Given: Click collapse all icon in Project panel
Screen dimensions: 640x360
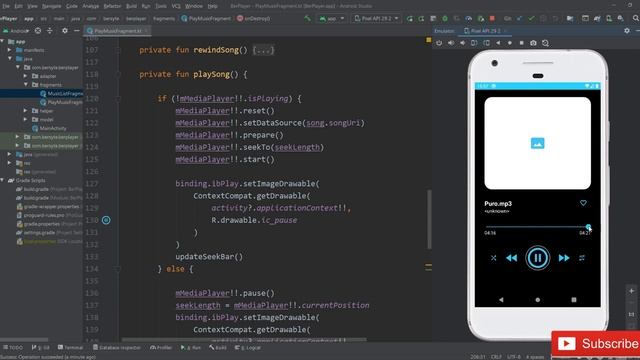Looking at the screenshot, I should coord(50,31).
